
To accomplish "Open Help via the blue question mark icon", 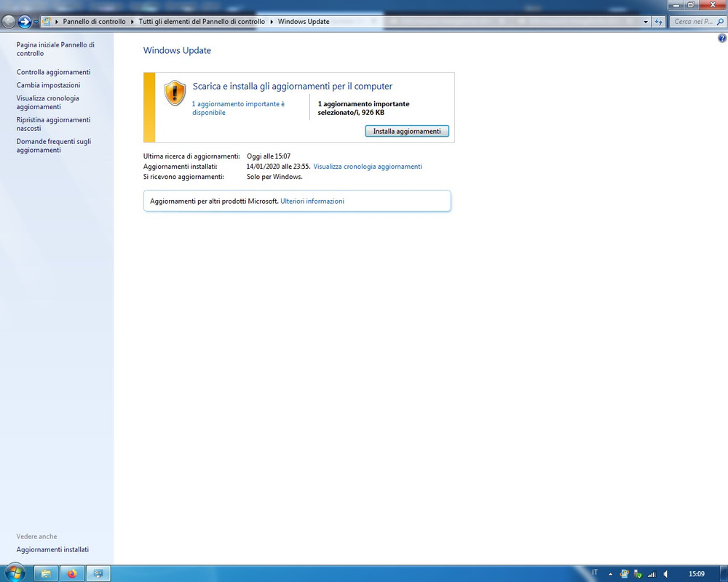I will 722,39.
